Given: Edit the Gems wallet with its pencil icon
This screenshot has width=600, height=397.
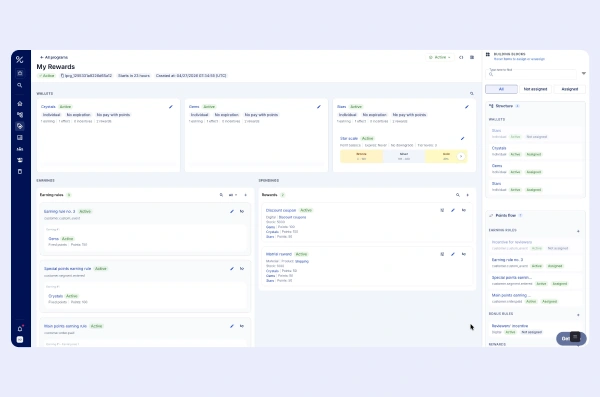Looking at the screenshot, I should pyautogui.click(x=319, y=107).
